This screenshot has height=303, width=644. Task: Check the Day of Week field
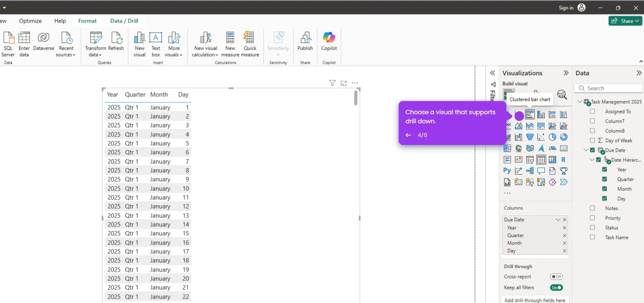point(592,141)
